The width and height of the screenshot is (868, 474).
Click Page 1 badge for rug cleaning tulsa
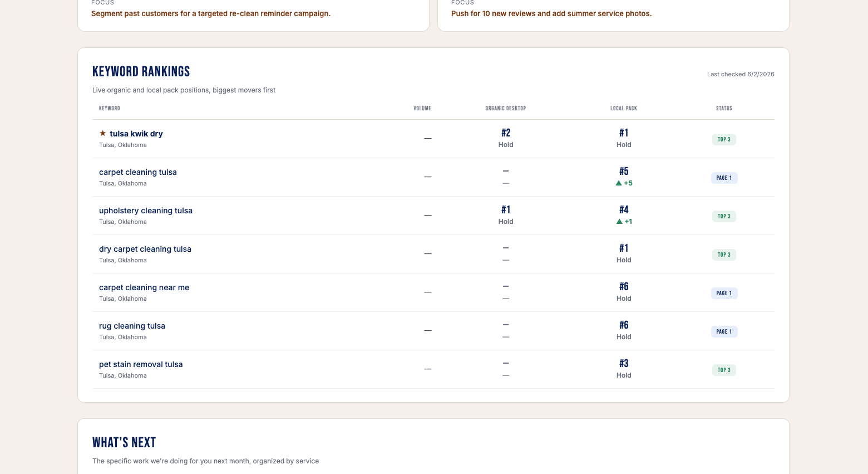(x=724, y=331)
